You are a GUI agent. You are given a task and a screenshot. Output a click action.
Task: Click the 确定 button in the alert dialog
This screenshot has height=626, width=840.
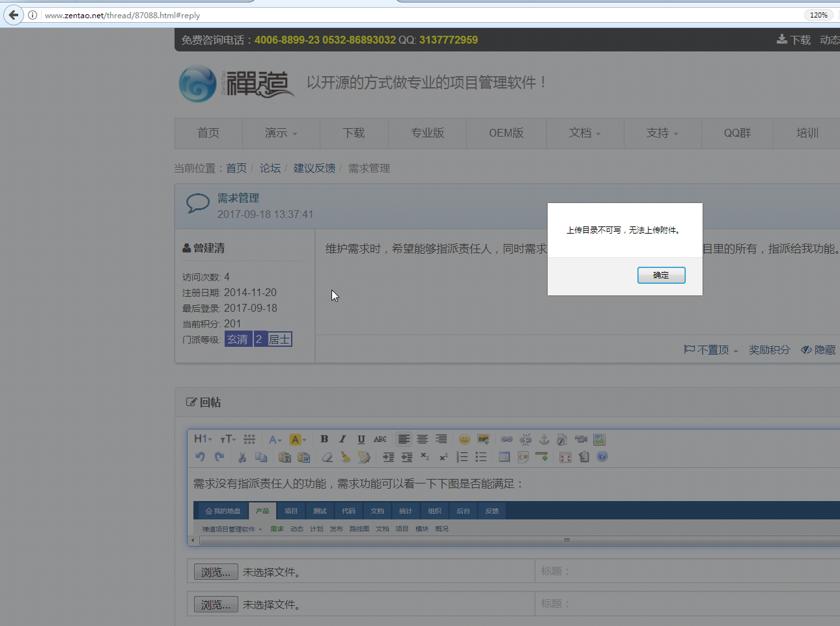pos(661,275)
